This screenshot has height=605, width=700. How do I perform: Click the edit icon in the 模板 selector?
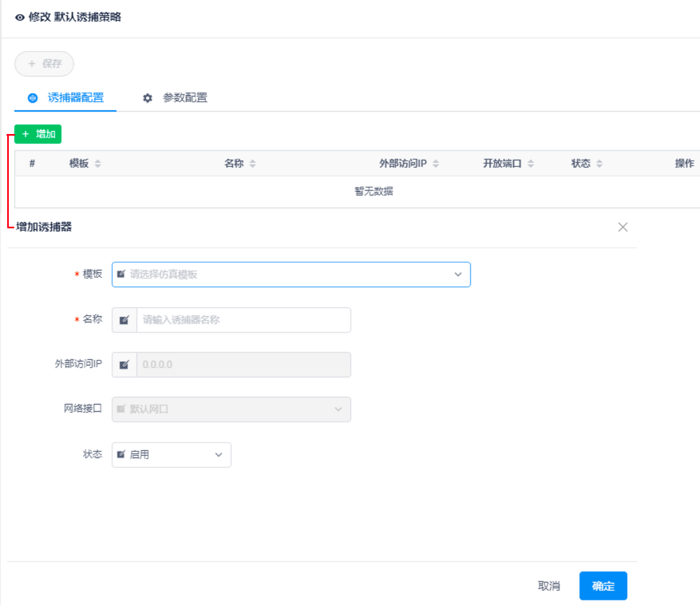[121, 274]
